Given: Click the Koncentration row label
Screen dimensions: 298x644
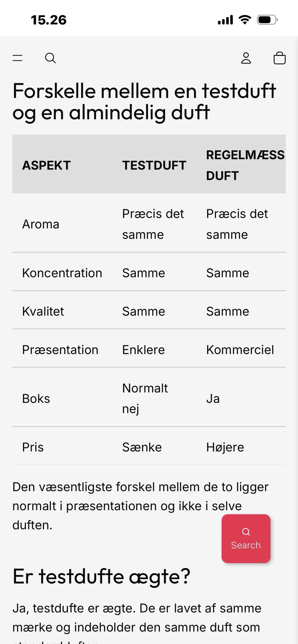Looking at the screenshot, I should pyautogui.click(x=62, y=273).
